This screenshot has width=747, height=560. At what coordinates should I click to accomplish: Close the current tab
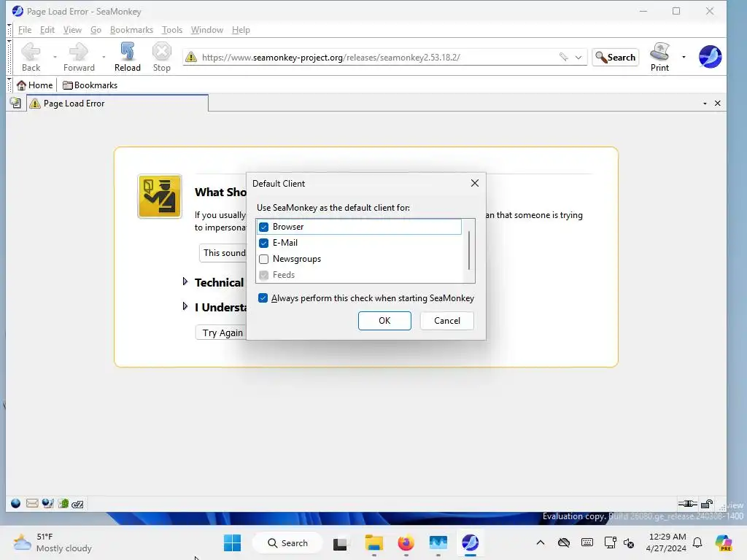(718, 104)
